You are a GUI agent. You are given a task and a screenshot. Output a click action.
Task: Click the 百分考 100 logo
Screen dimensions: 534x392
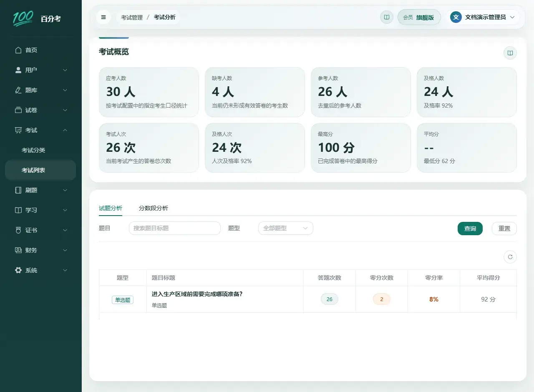pos(23,18)
